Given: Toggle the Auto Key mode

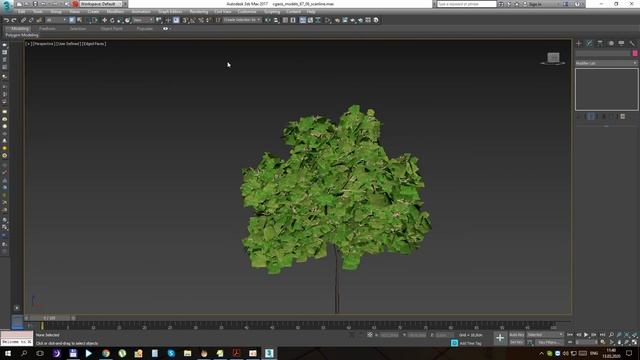Looking at the screenshot, I should click(517, 335).
